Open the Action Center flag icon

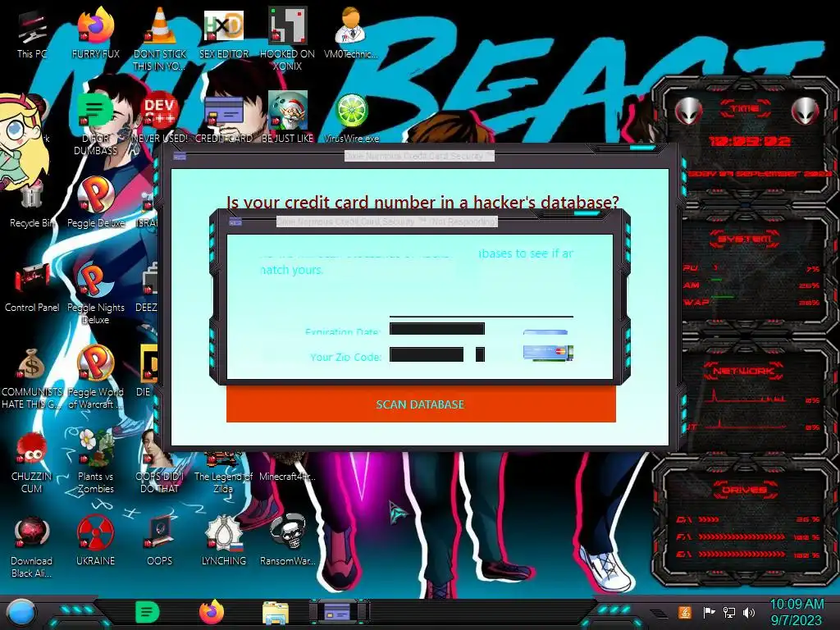(709, 612)
